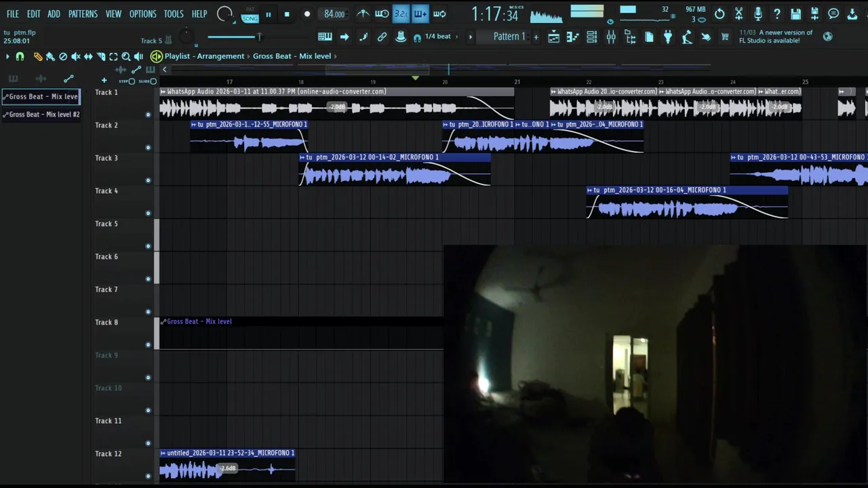This screenshot has height=488, width=868.
Task: Click the newer version available notice
Action: coord(776,37)
